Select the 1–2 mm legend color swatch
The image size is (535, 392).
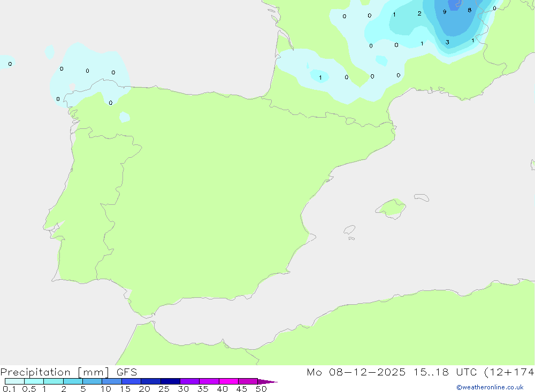pyautogui.click(x=53, y=381)
